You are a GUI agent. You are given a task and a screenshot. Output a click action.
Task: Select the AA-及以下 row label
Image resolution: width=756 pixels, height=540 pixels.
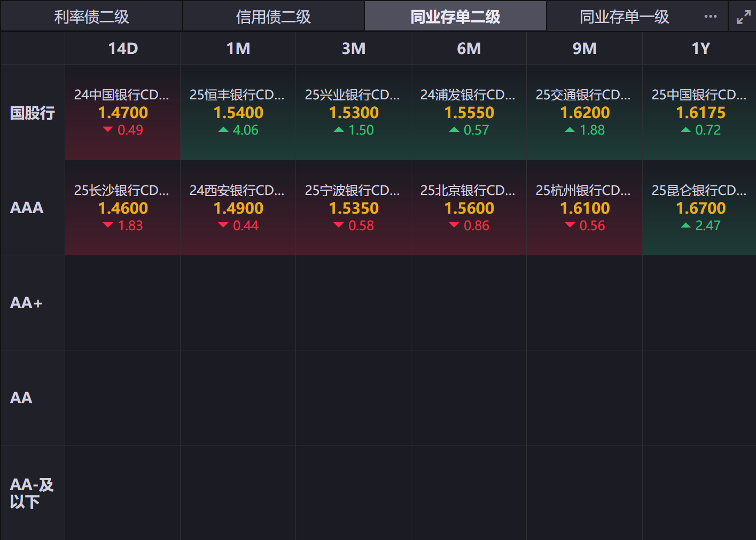pyautogui.click(x=33, y=493)
